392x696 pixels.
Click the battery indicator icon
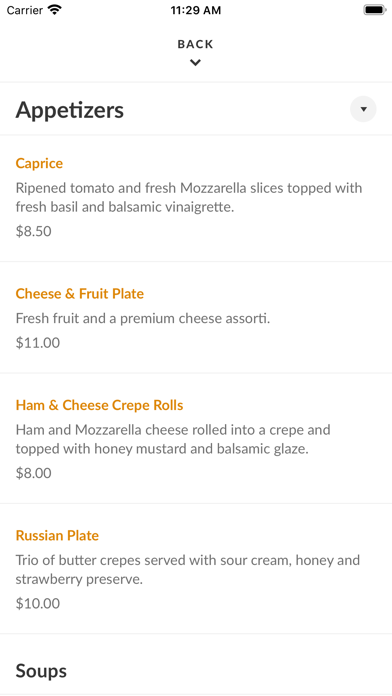click(x=375, y=10)
